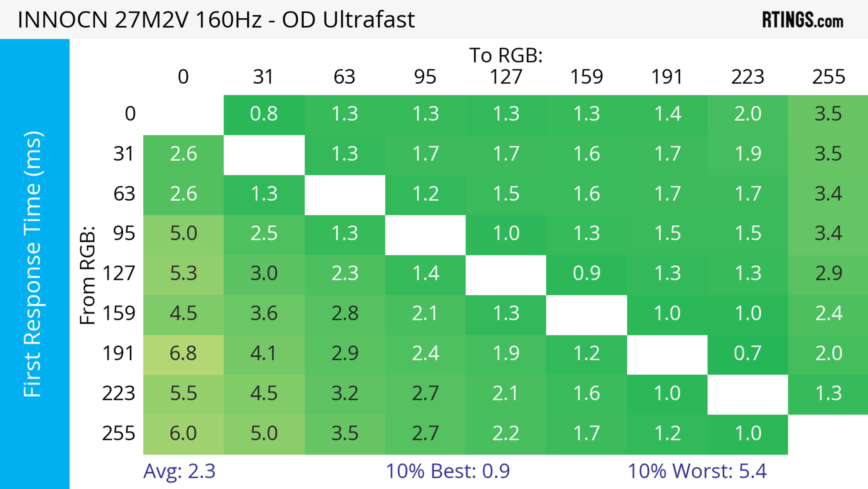The height and width of the screenshot is (489, 868).
Task: Click the 6.8 response time cell
Action: click(183, 354)
